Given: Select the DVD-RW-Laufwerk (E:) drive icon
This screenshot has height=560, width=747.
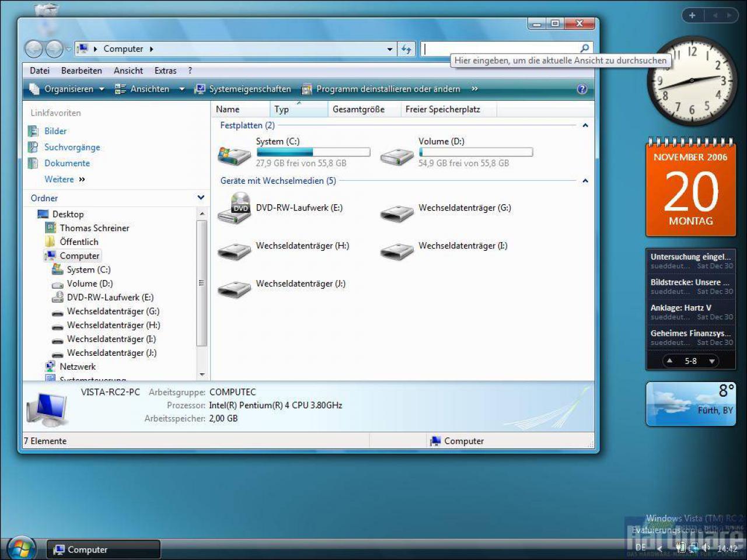Looking at the screenshot, I should [234, 208].
